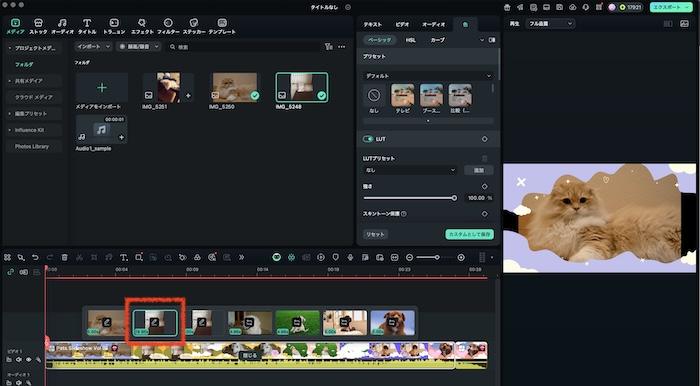Click the 閉じる button on timeline
The width and height of the screenshot is (700, 386).
pyautogui.click(x=250, y=356)
